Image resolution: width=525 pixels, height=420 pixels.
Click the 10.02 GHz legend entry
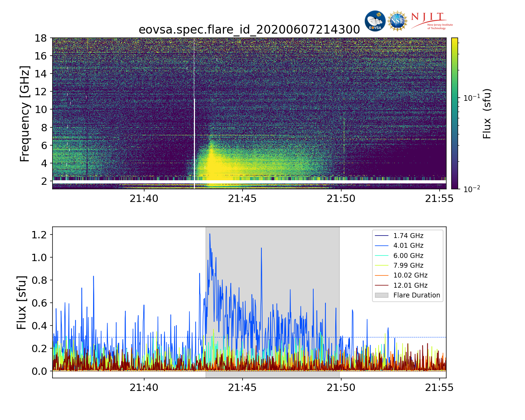[x=410, y=275]
